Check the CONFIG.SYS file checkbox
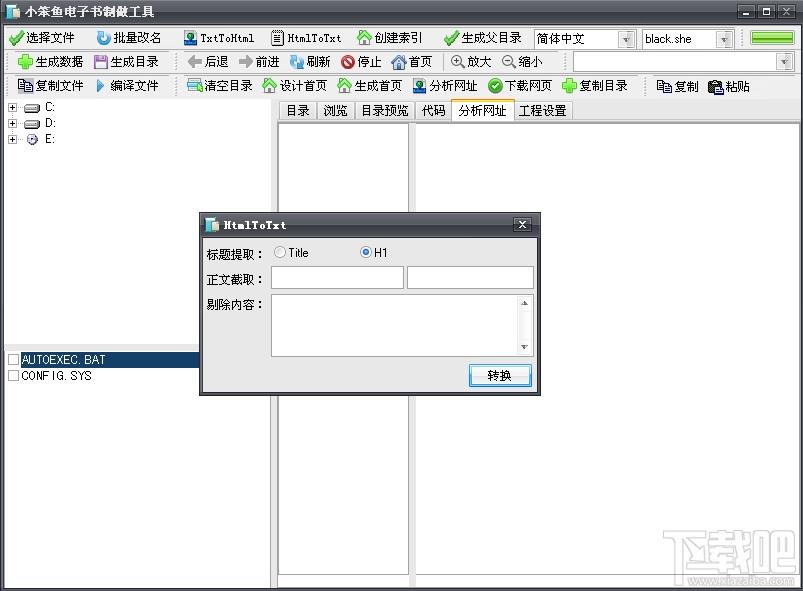This screenshot has height=591, width=803. click(13, 376)
